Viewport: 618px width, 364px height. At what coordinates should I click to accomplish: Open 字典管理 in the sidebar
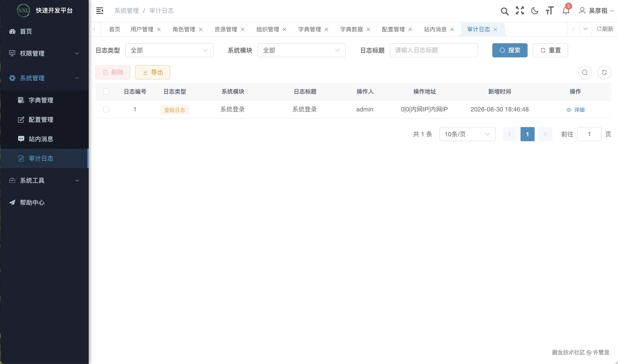click(x=44, y=100)
